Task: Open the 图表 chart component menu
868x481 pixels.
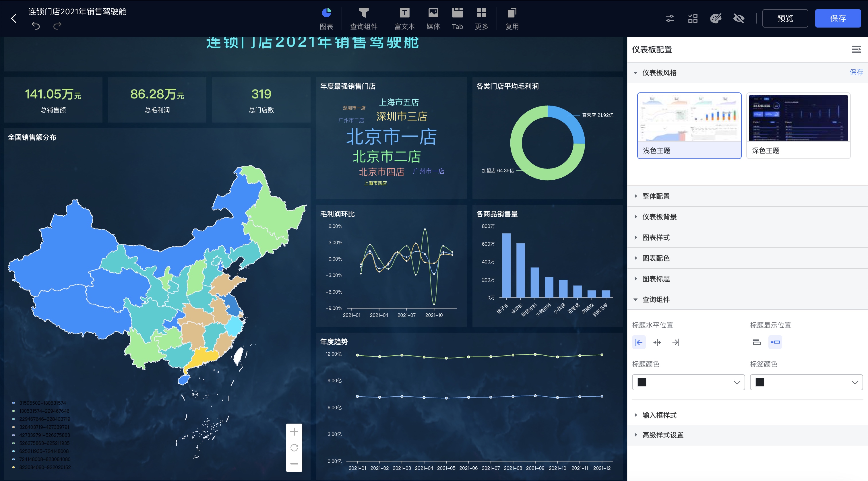Action: point(326,19)
